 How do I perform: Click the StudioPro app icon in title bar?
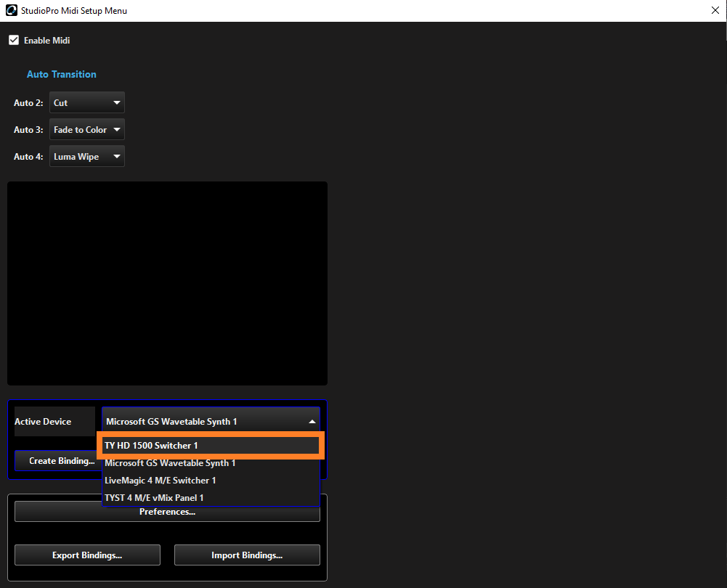(x=11, y=10)
